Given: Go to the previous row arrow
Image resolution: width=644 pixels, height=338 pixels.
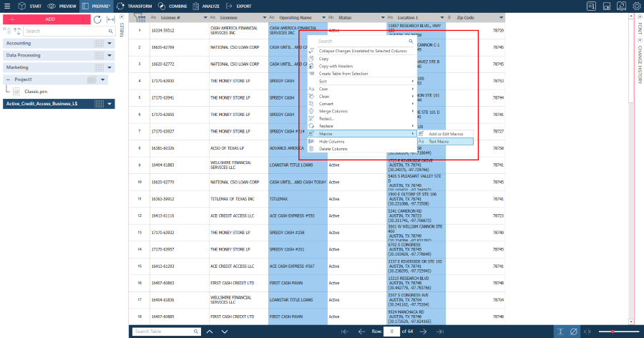Looking at the screenshot, I should tap(361, 332).
